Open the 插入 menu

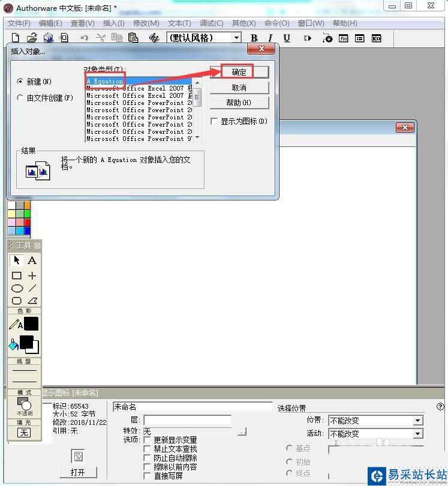click(114, 23)
